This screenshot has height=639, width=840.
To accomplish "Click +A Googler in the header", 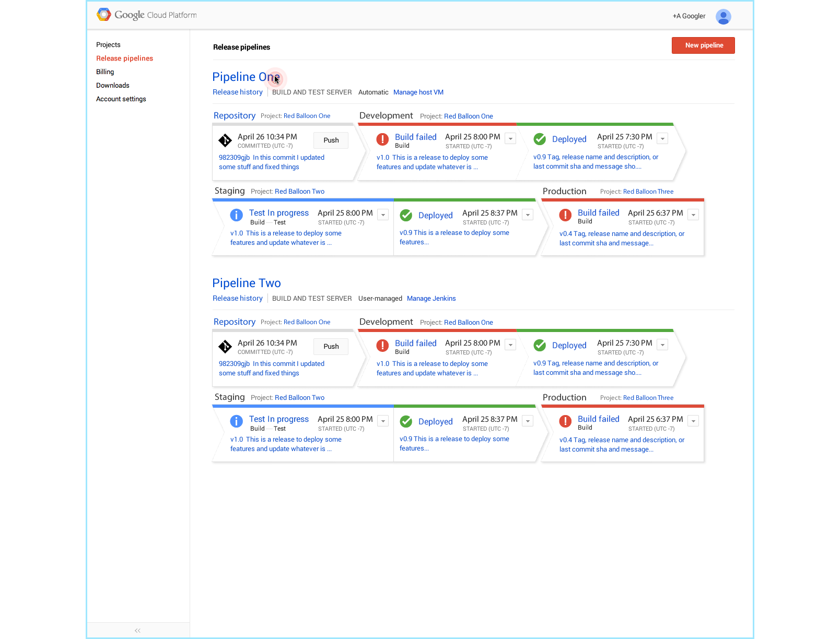I will [x=689, y=16].
